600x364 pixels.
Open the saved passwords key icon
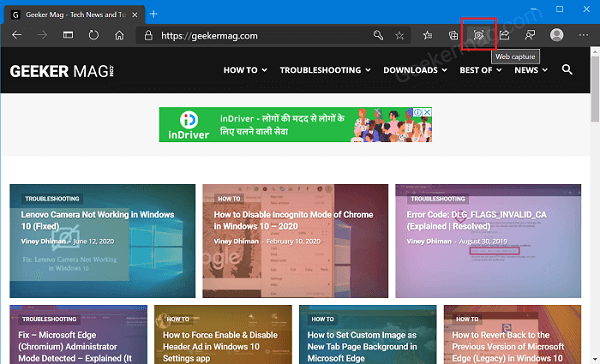coord(378,35)
